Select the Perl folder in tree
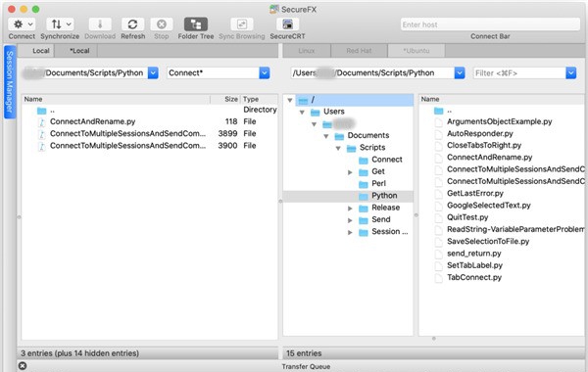This screenshot has height=372, width=588. tap(378, 184)
